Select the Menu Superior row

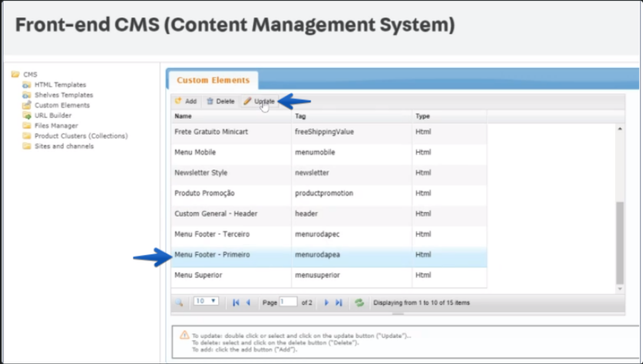[x=198, y=275]
